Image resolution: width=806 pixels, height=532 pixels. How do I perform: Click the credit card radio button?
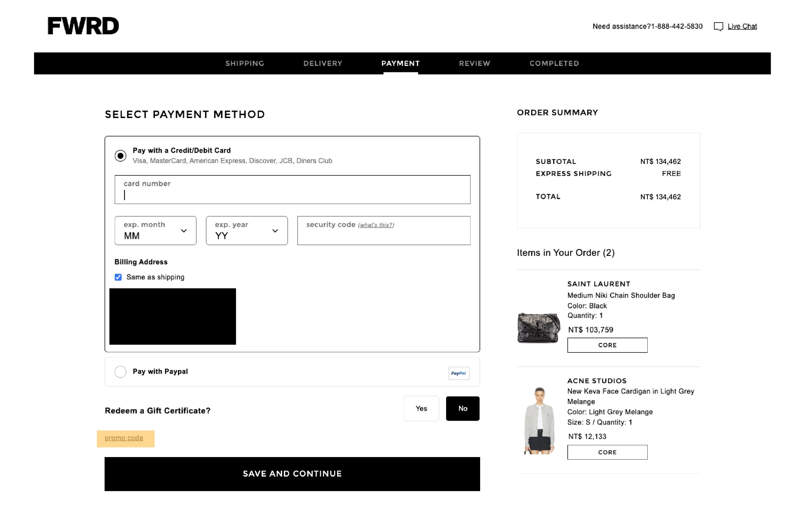click(x=119, y=154)
